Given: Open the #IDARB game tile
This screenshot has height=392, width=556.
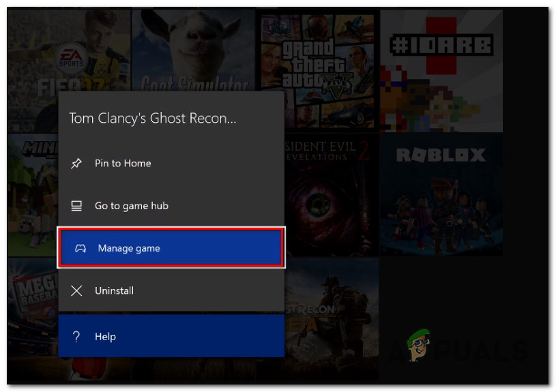Looking at the screenshot, I should click(441, 71).
